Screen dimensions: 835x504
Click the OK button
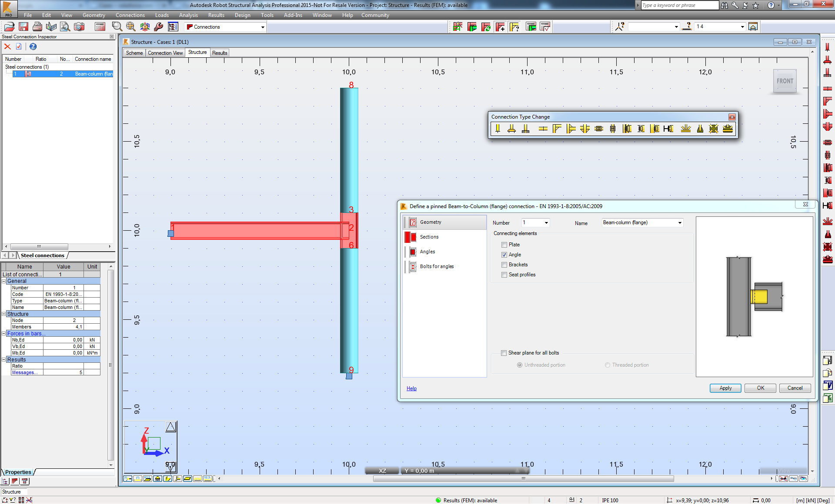point(760,388)
